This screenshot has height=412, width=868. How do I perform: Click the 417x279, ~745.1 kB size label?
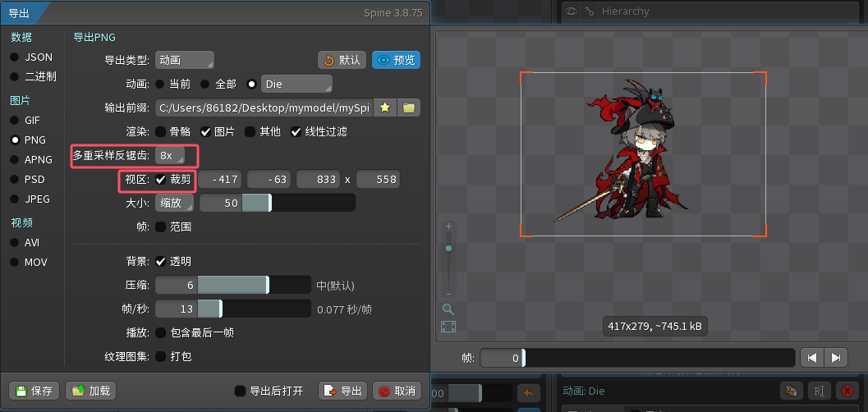pyautogui.click(x=654, y=327)
